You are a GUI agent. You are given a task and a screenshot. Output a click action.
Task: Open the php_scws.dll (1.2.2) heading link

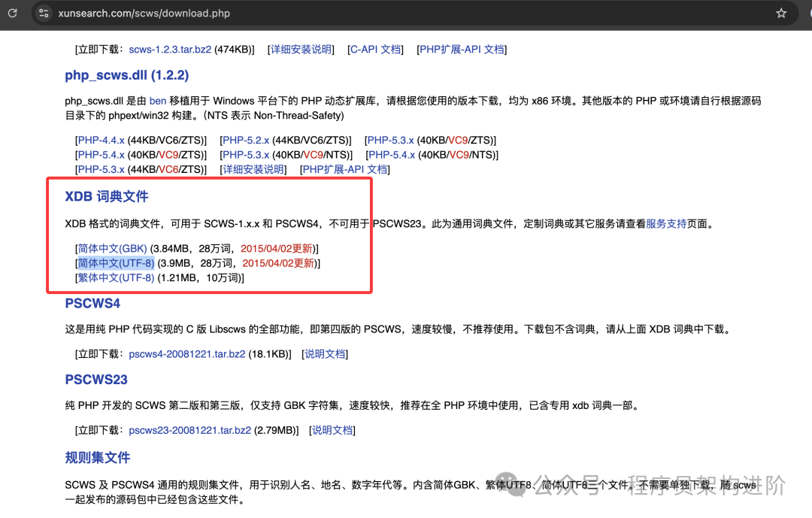[x=127, y=75]
